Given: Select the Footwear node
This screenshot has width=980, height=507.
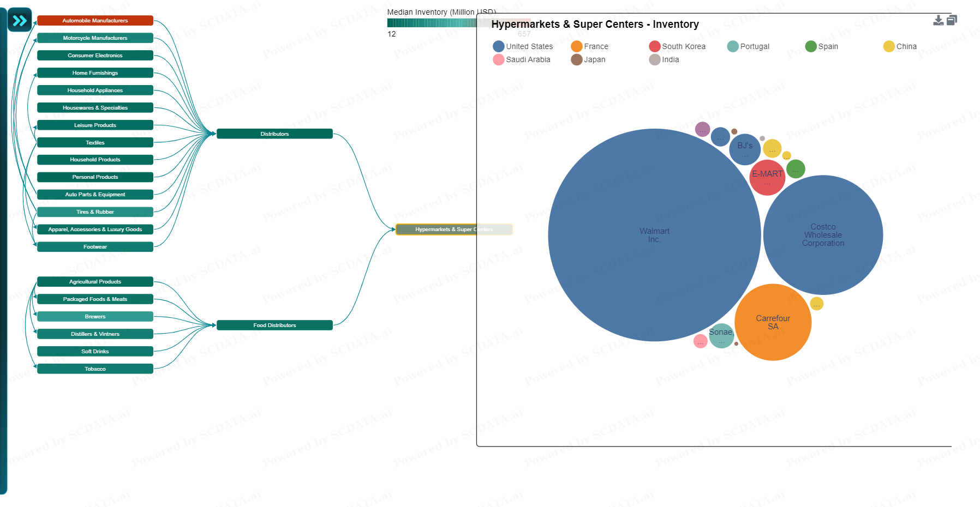Looking at the screenshot, I should [95, 247].
